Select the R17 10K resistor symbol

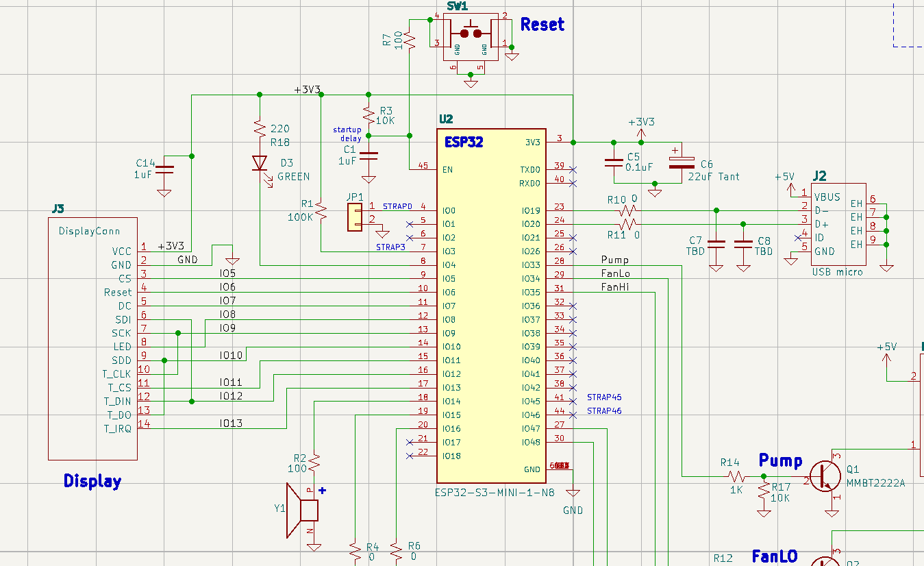(764, 491)
